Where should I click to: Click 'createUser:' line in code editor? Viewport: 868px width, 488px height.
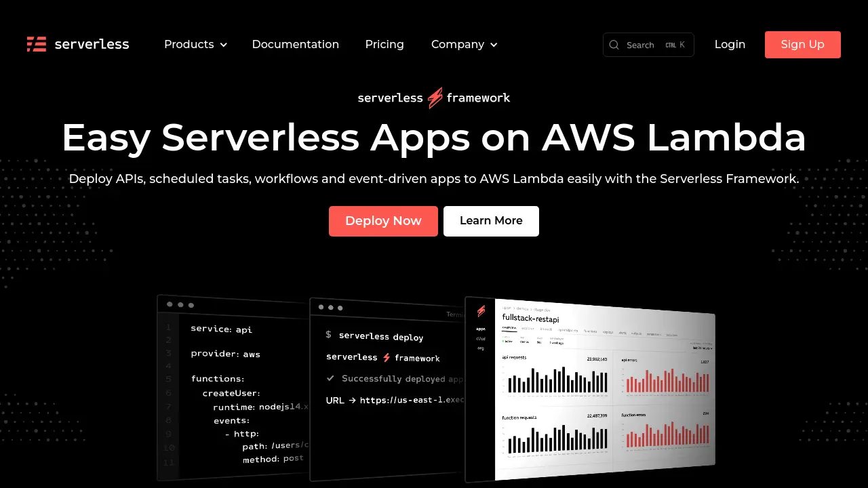coord(231,393)
